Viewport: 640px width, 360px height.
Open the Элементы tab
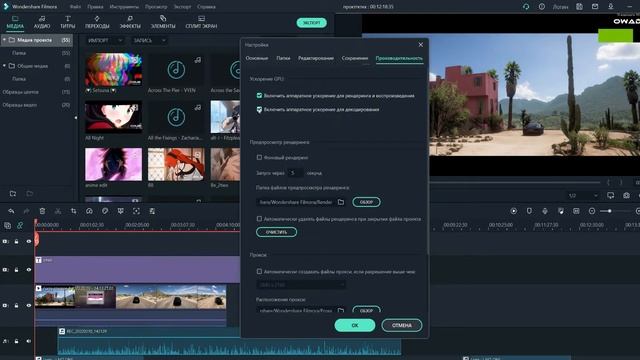(163, 22)
